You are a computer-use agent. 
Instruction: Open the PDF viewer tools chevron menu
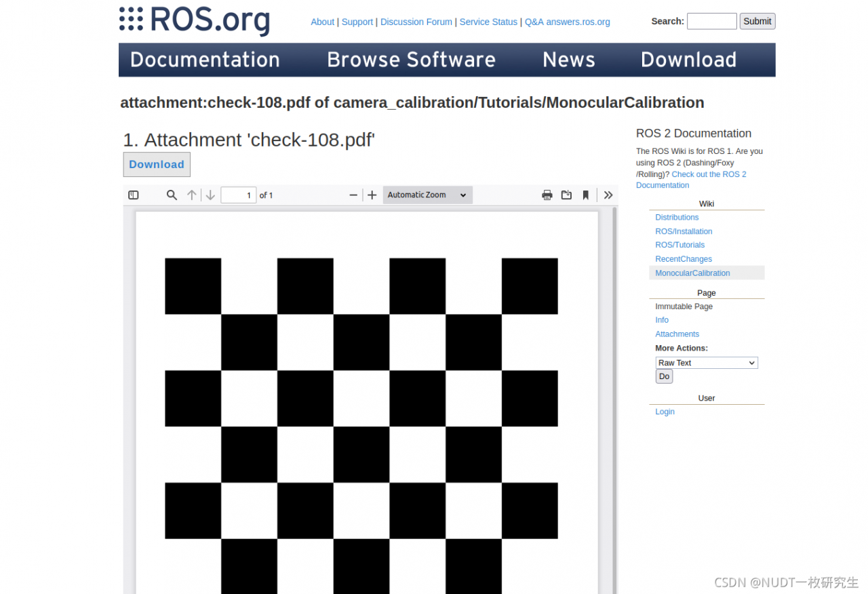(x=608, y=195)
